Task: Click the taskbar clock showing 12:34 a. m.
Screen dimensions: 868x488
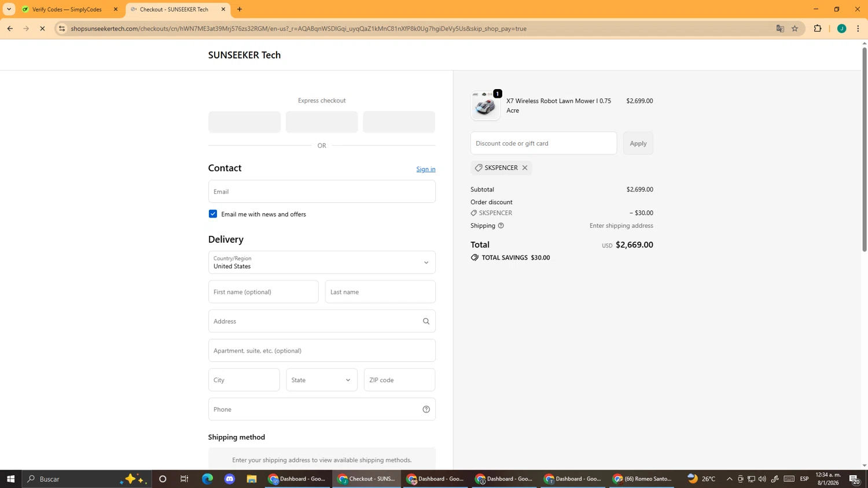Action: pos(827,479)
